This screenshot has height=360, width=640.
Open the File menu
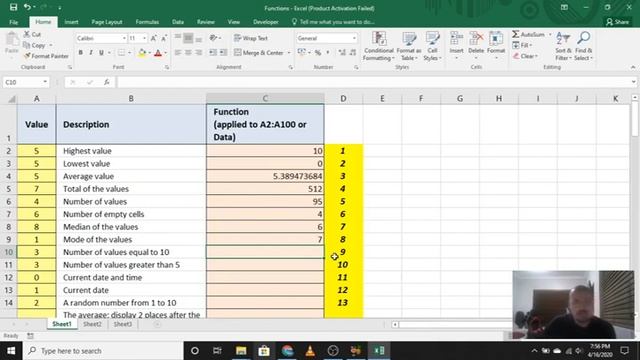coord(13,22)
